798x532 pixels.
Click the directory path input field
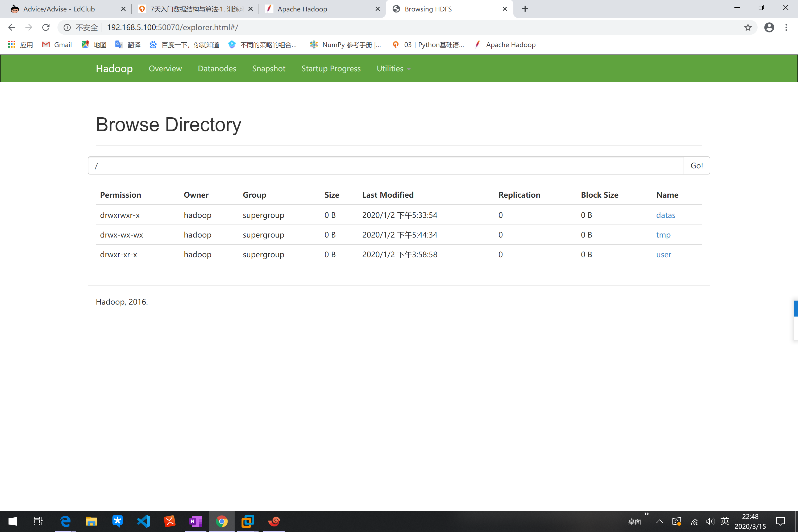(x=385, y=165)
